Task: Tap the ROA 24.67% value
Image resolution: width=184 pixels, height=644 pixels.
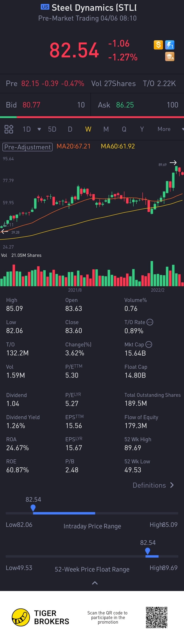Action: pyautogui.click(x=18, y=448)
